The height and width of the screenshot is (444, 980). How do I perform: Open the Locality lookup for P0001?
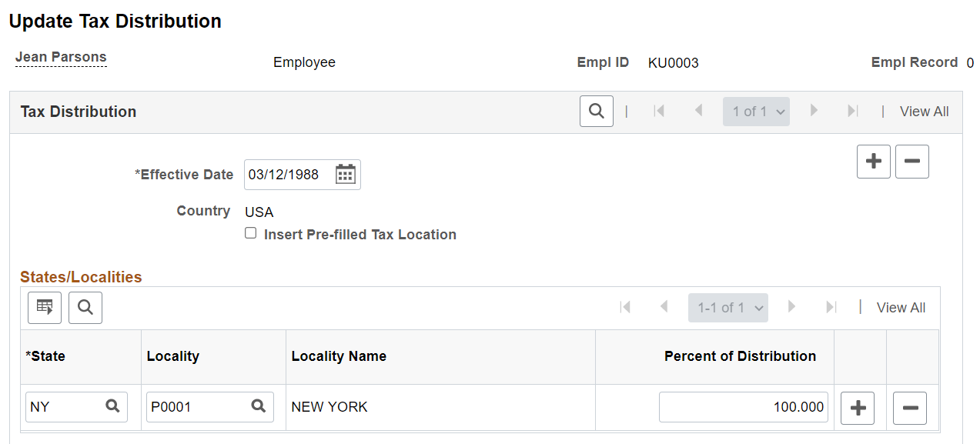tap(259, 406)
